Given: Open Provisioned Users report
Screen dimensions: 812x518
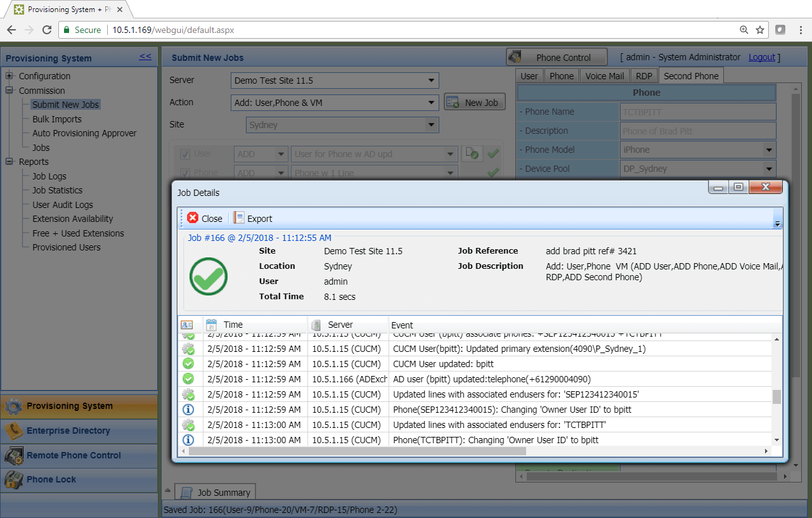Looking at the screenshot, I should [x=67, y=247].
